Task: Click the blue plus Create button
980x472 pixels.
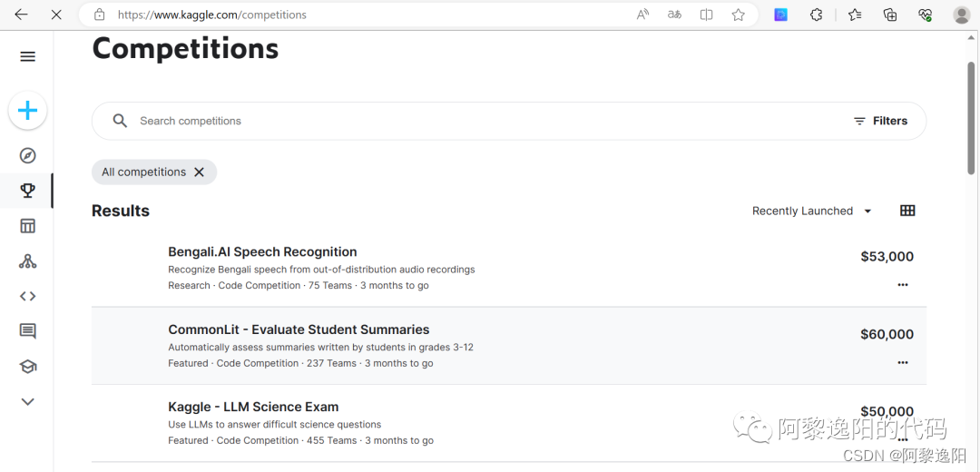Action: 27,111
